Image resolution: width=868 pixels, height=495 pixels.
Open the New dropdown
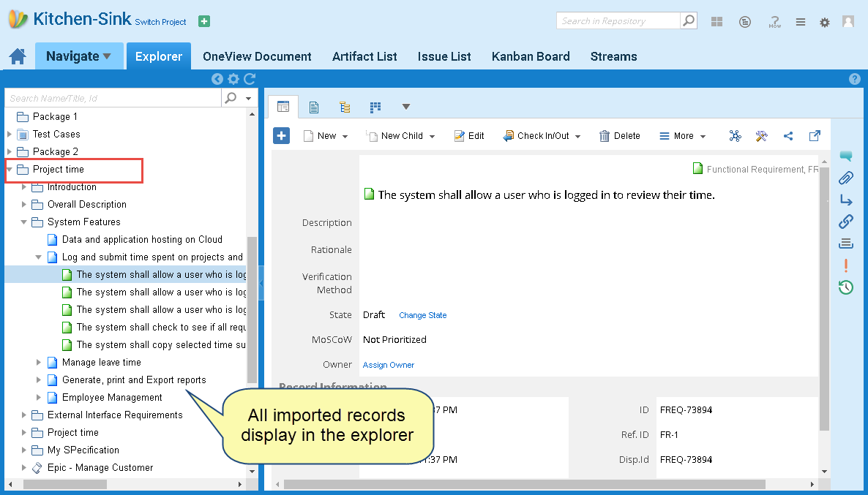[326, 135]
